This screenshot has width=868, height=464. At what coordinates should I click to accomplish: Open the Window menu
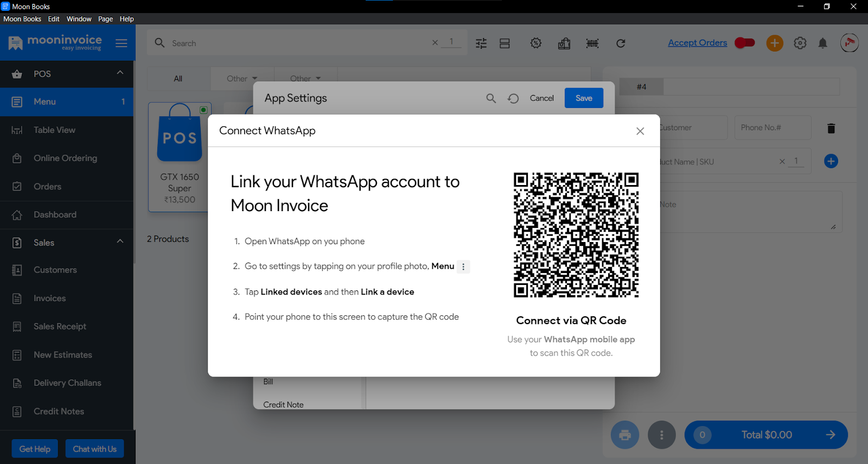79,19
